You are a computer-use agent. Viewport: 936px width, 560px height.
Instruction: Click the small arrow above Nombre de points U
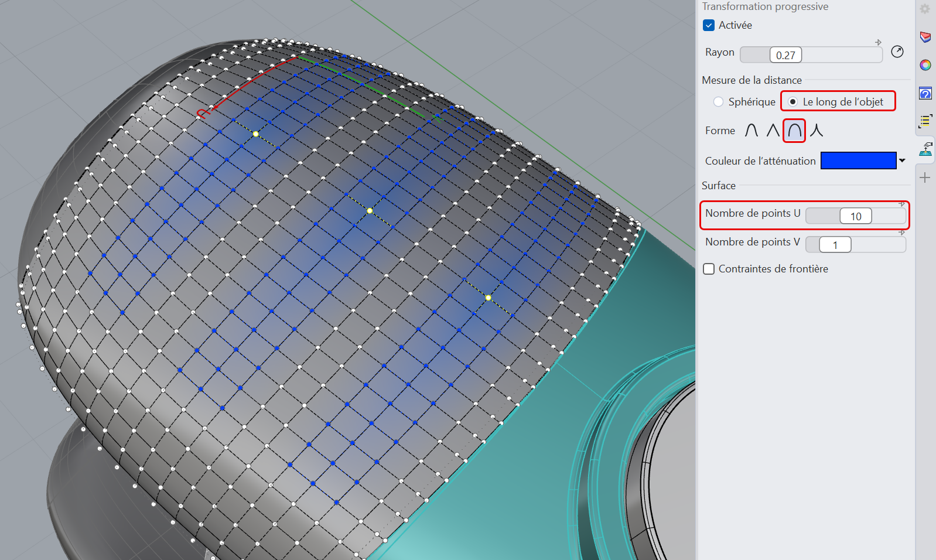pyautogui.click(x=901, y=204)
